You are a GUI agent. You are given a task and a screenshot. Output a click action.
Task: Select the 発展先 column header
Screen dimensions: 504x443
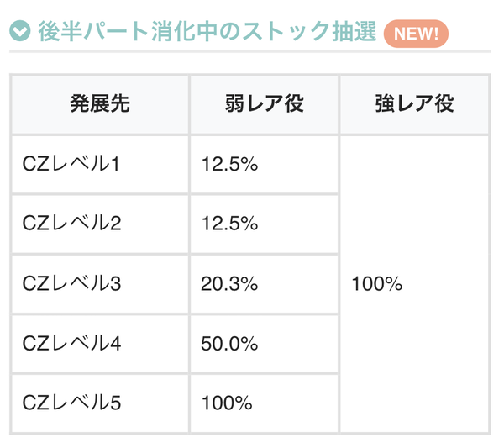(100, 104)
